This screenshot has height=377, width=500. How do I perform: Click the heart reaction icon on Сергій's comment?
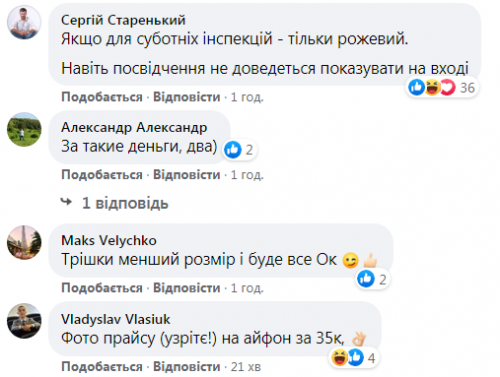point(448,88)
